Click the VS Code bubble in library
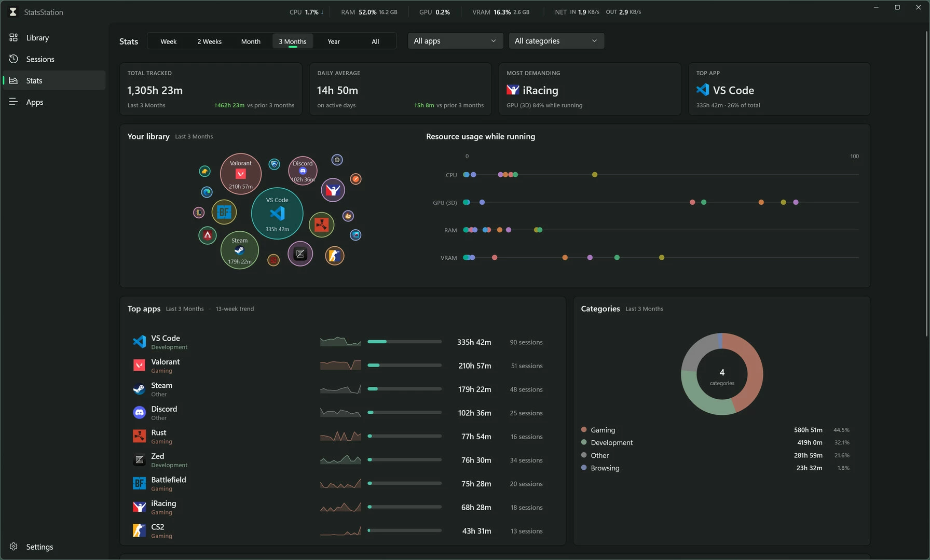The width and height of the screenshot is (930, 560). 277,213
